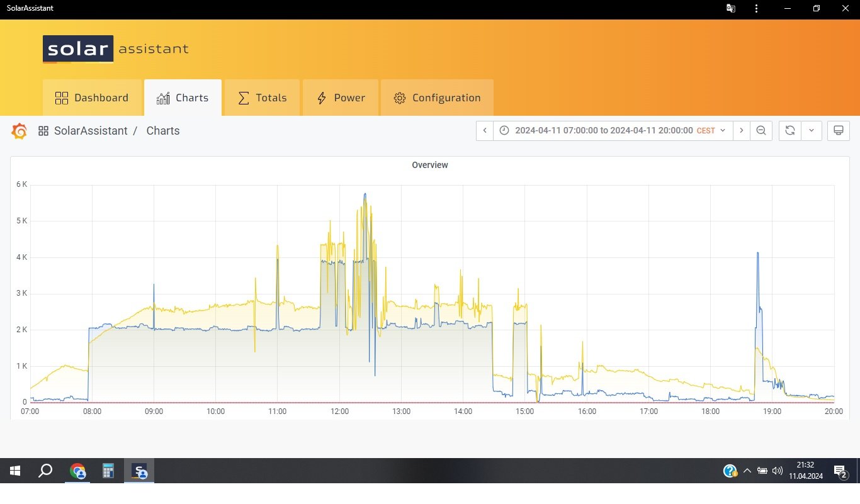
Task: Open the Configuration tab
Action: pos(437,98)
